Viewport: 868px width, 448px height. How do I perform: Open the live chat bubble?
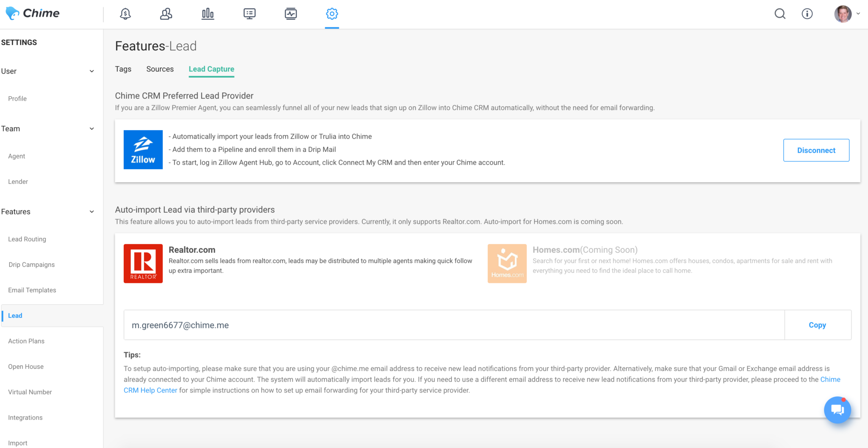click(837, 410)
